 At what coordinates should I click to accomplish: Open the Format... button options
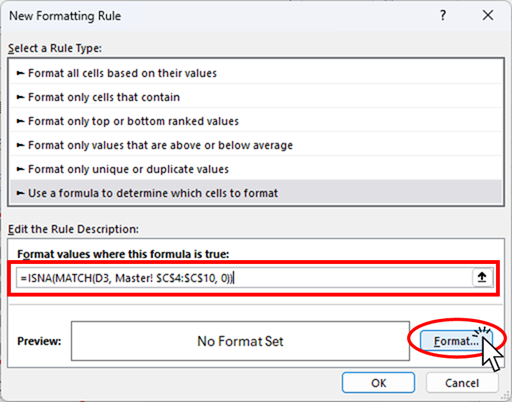[456, 341]
